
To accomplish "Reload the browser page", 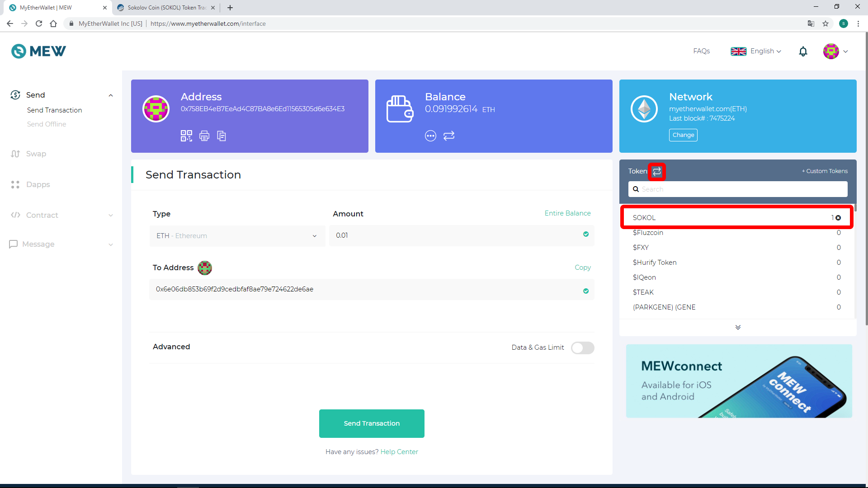I will pyautogui.click(x=39, y=23).
